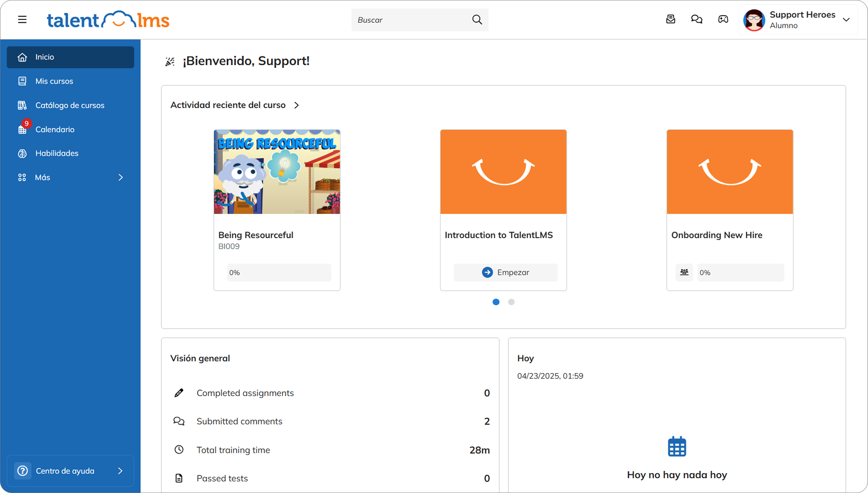Open Habilidades in the sidebar
This screenshot has height=493, width=868.
(x=71, y=153)
